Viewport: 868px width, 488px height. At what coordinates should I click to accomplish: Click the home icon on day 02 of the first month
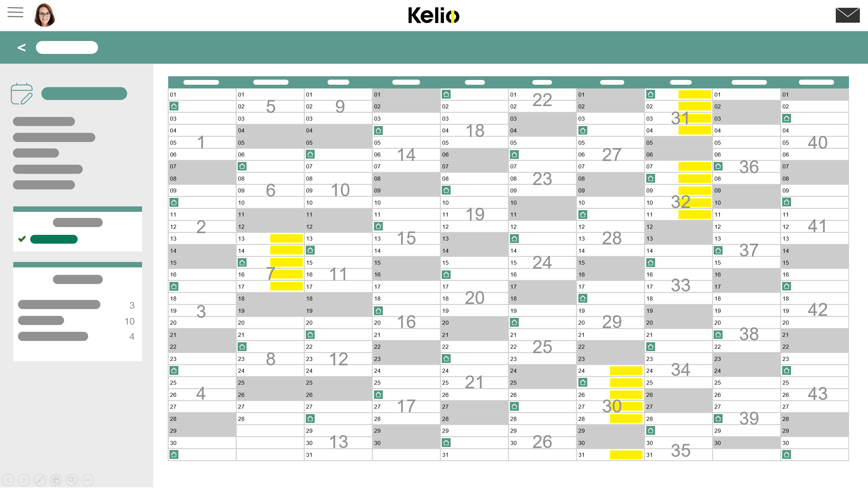pos(174,106)
